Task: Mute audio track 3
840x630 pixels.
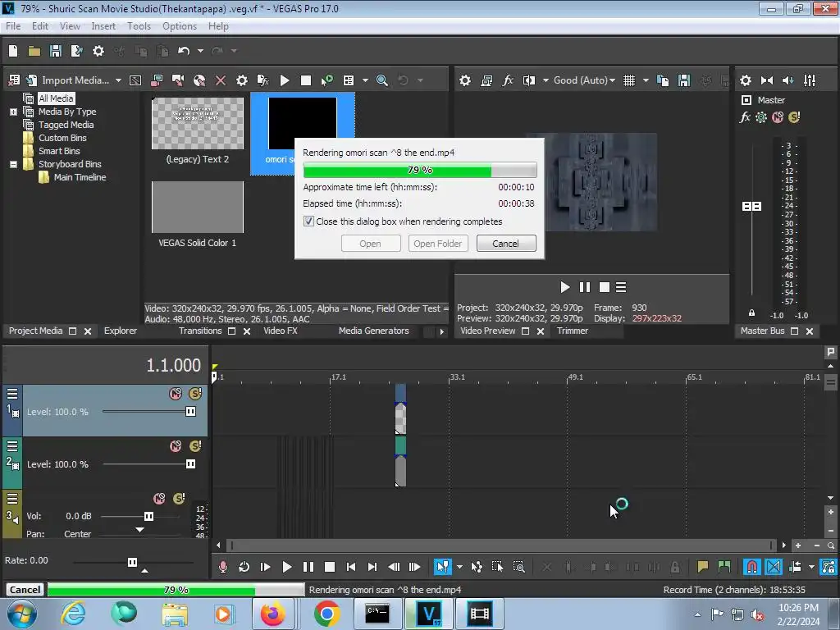Action: 159,499
